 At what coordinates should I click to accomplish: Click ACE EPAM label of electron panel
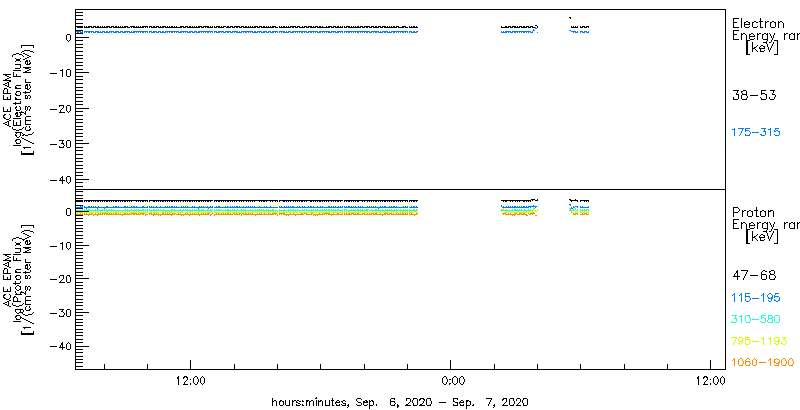pos(8,101)
